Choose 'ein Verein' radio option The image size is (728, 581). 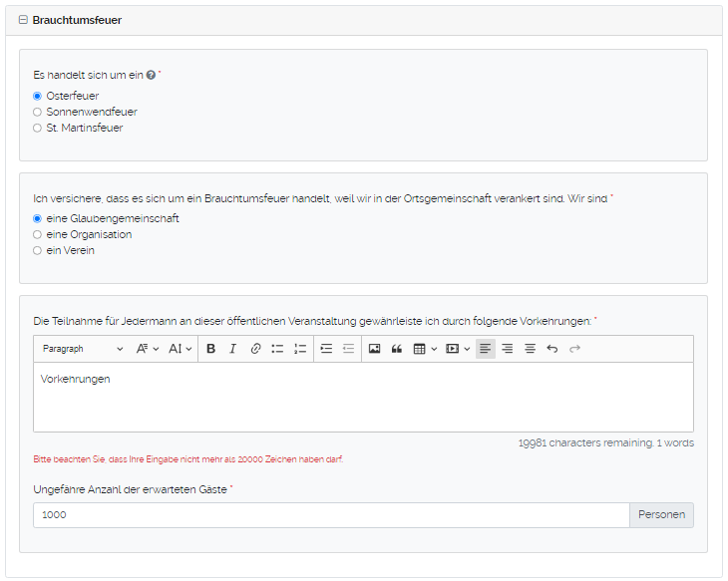(x=38, y=250)
